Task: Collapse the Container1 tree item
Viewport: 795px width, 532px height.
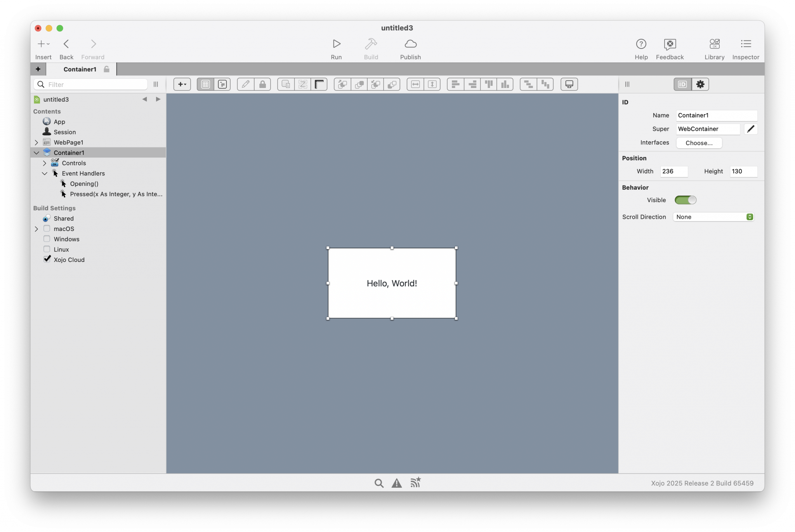Action: click(x=36, y=153)
